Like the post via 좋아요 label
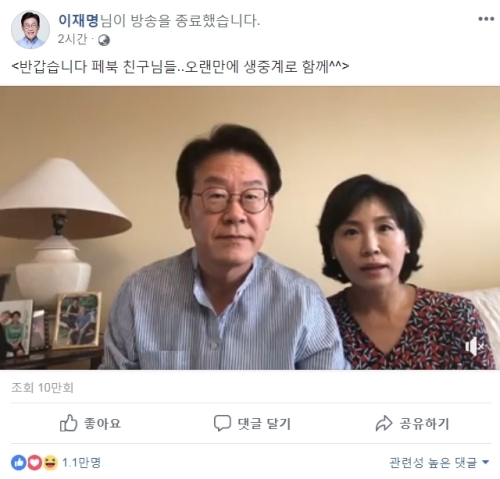This screenshot has height=479, width=500. point(102,424)
